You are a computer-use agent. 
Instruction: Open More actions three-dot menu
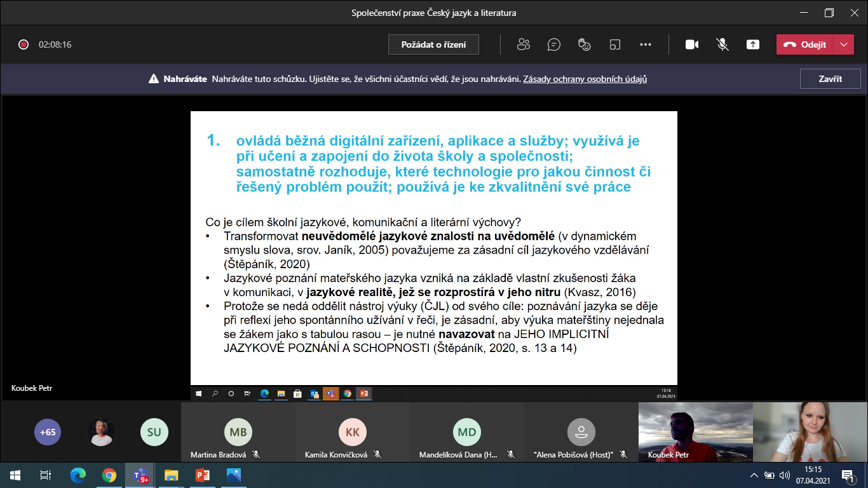[646, 44]
